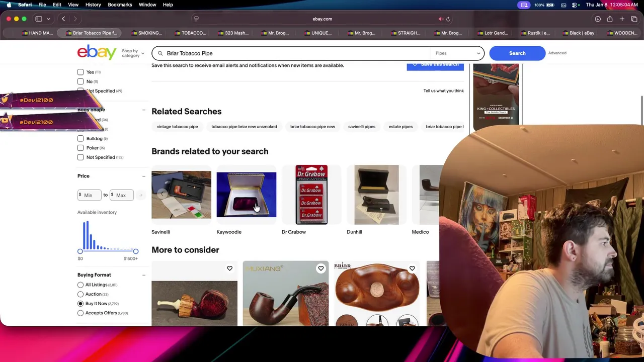644x362 pixels.
Task: Click the Max price input field
Action: (x=122, y=195)
